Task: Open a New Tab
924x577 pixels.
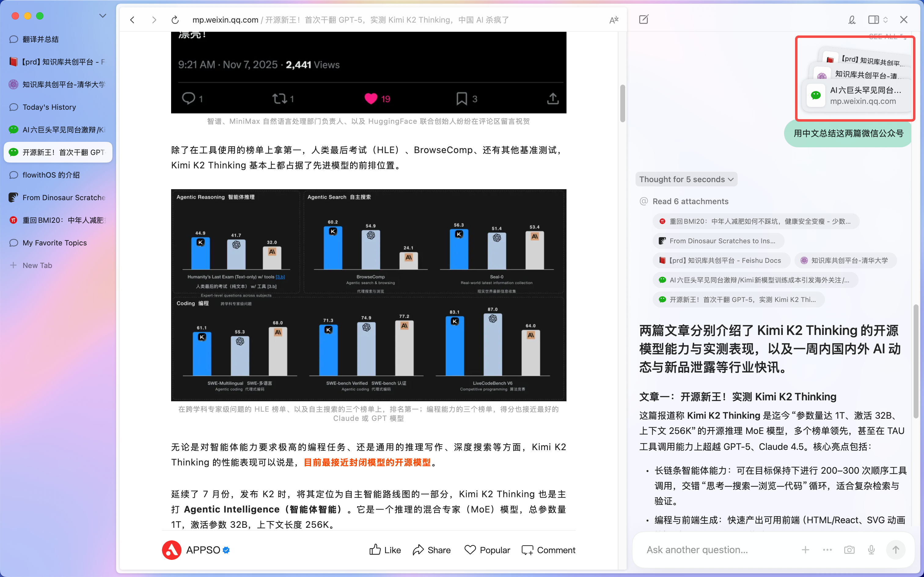Action: coord(58,265)
